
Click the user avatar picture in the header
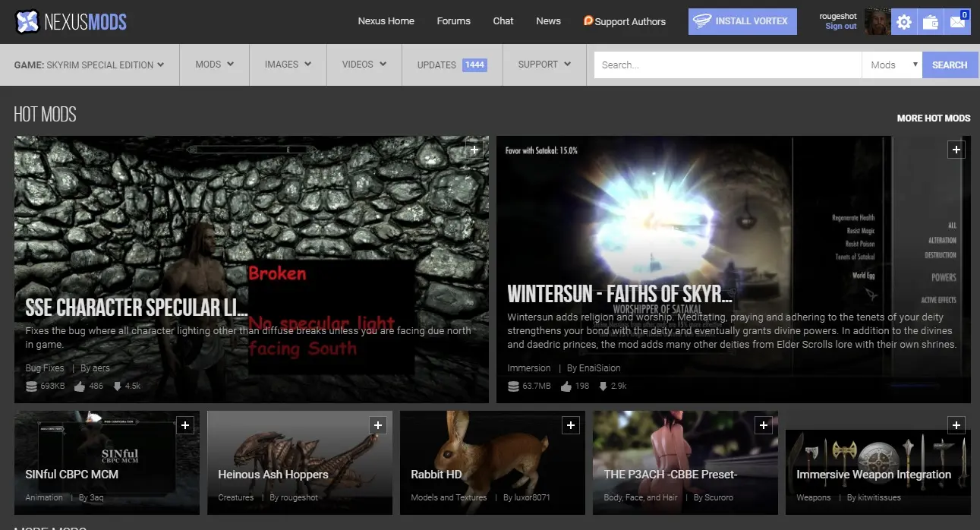pos(878,21)
